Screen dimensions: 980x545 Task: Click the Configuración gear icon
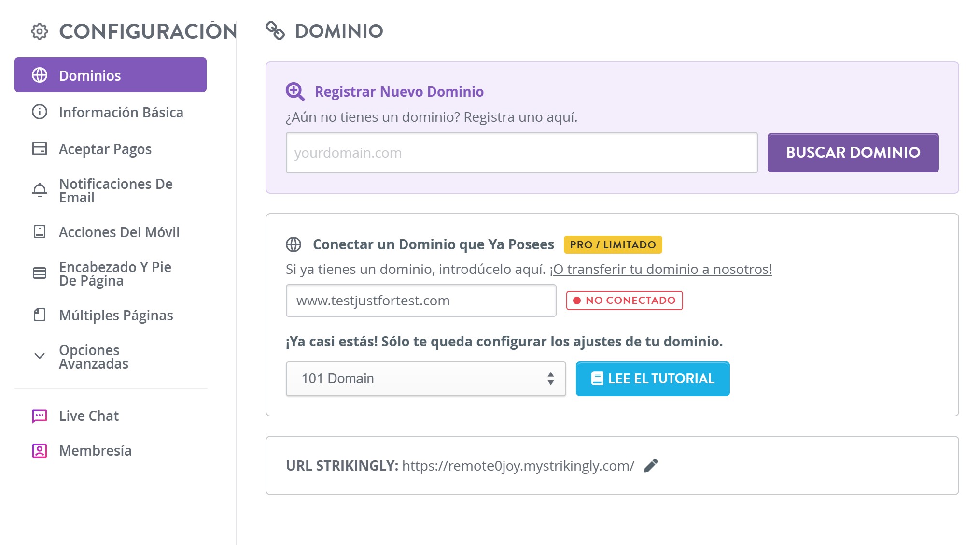(39, 32)
